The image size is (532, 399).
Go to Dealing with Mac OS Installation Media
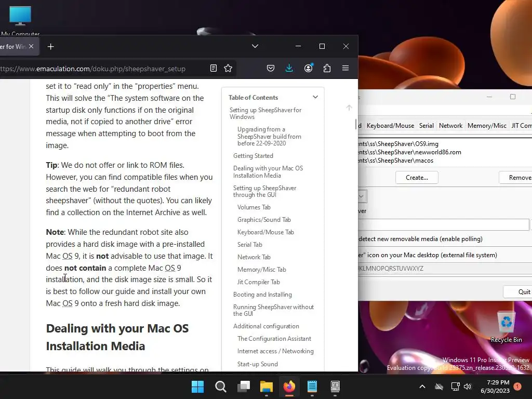coord(268,171)
